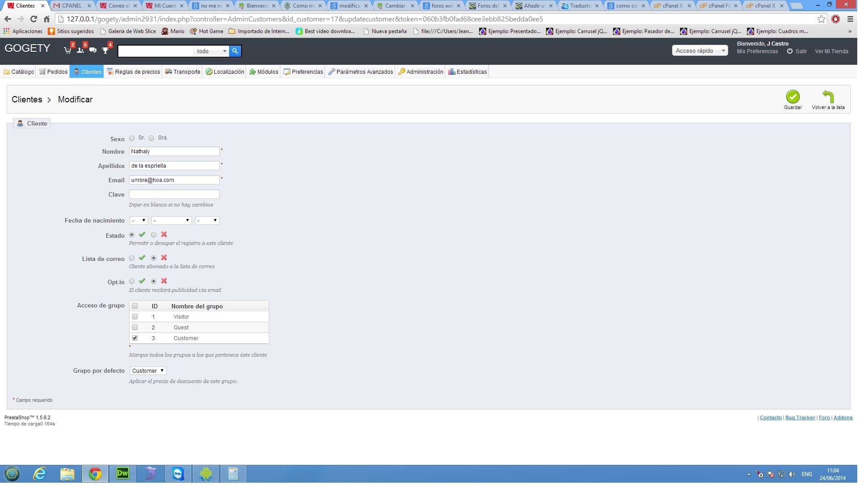Open the new customers notification icon
Viewport: 868px width, 497px height.
[x=80, y=51]
